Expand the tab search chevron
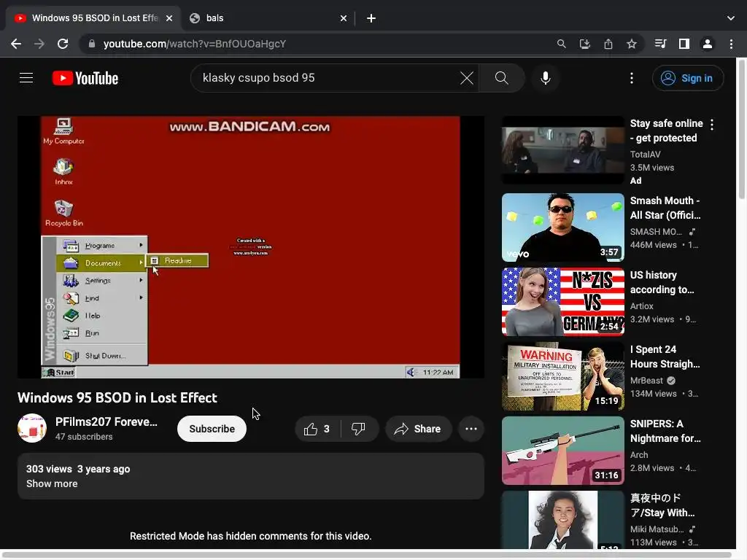 731,18
